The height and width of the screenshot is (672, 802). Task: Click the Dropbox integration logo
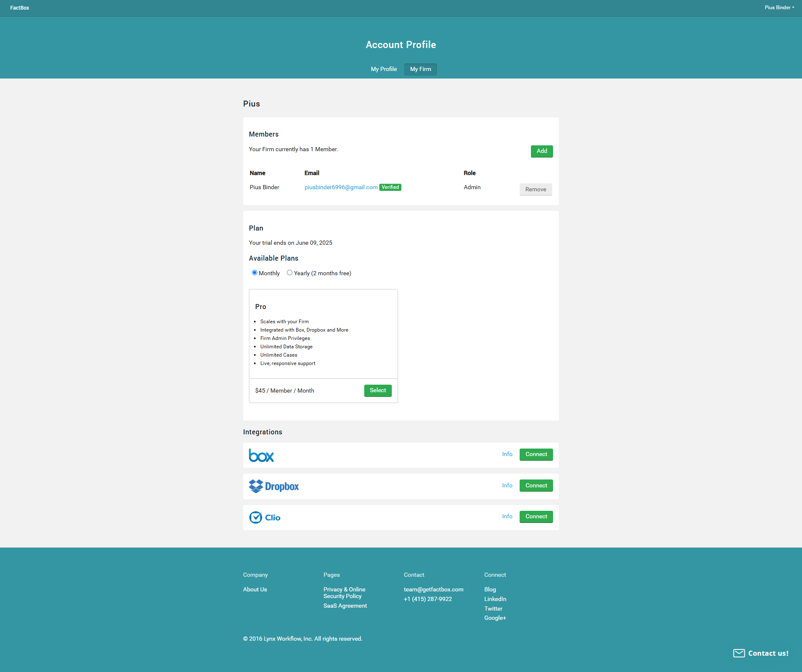274,486
